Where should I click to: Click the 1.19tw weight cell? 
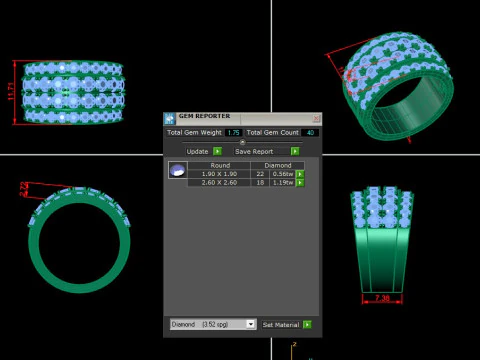pyautogui.click(x=283, y=183)
